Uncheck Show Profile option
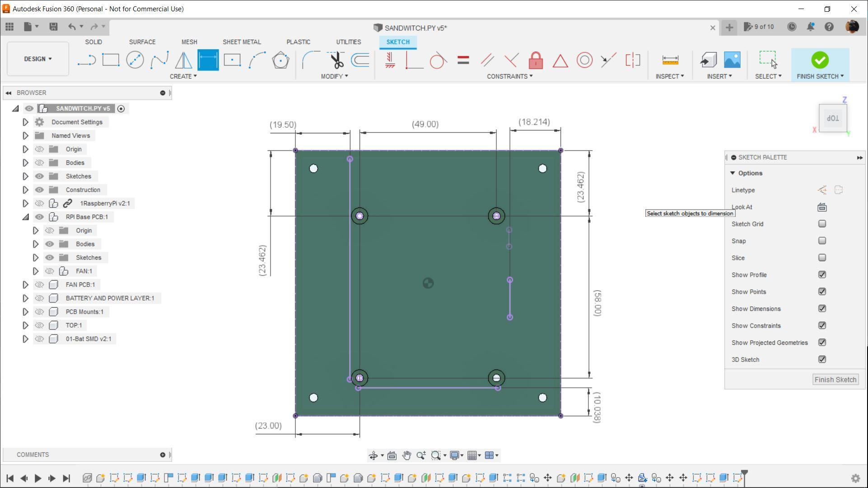This screenshot has height=488, width=868. (x=822, y=275)
